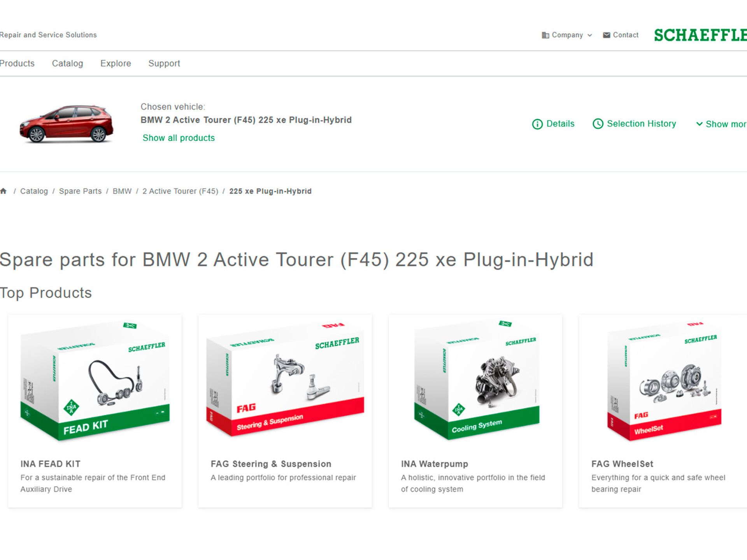Click the red BMW vehicle image

[67, 124]
